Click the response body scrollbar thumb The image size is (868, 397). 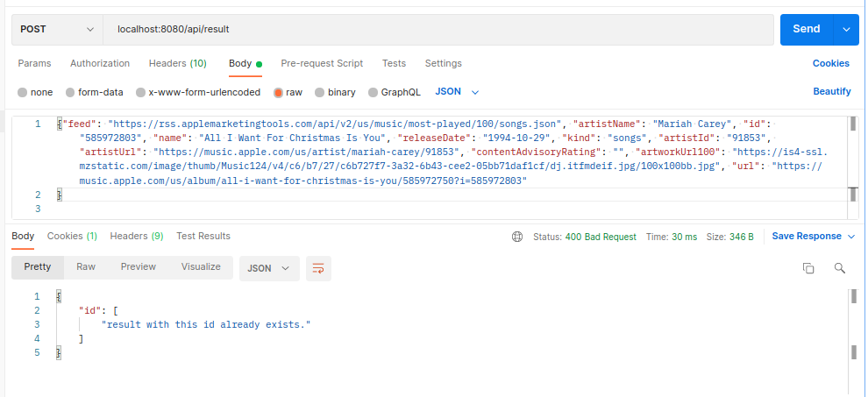(x=853, y=296)
